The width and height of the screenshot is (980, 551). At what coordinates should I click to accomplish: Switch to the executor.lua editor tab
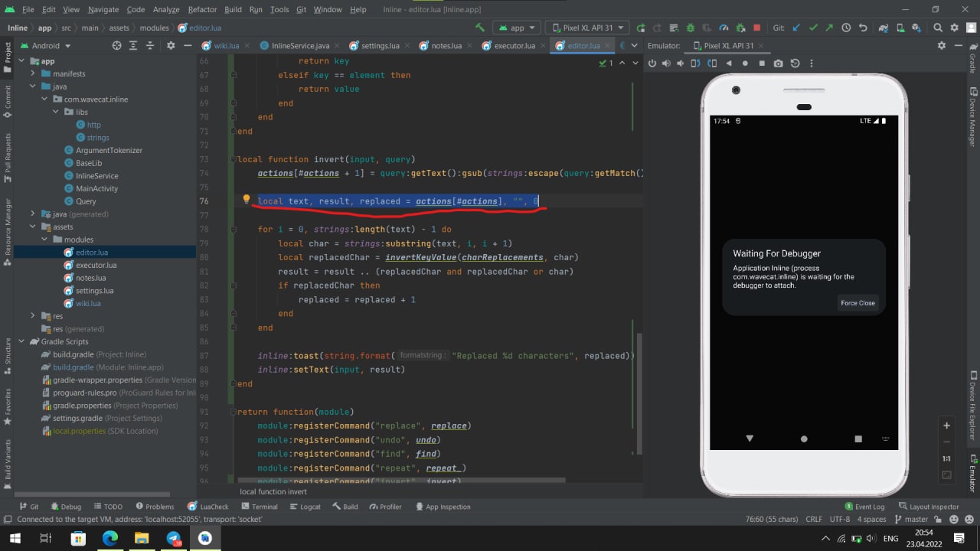pyautogui.click(x=508, y=46)
